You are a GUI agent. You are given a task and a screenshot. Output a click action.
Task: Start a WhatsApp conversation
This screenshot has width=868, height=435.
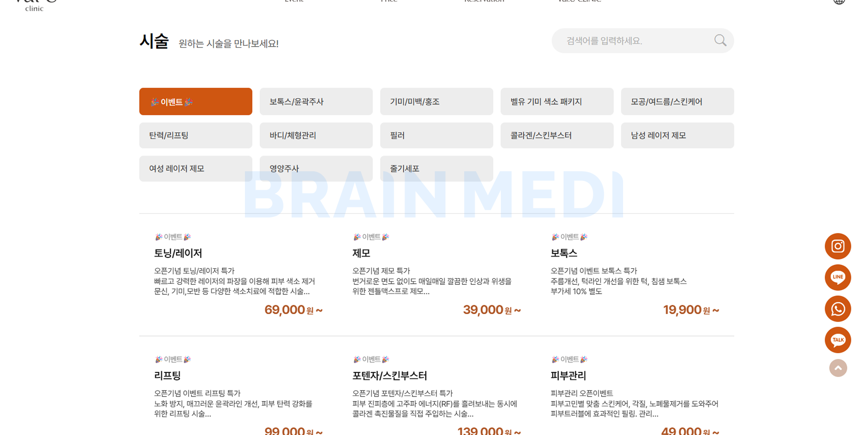point(838,309)
